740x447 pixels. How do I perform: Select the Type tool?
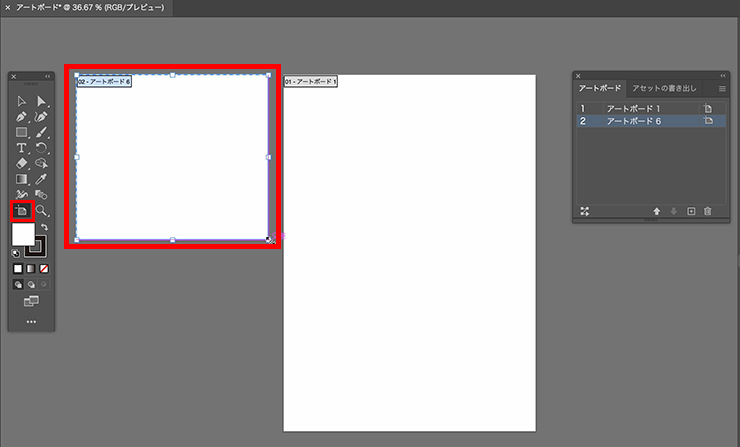[21, 147]
